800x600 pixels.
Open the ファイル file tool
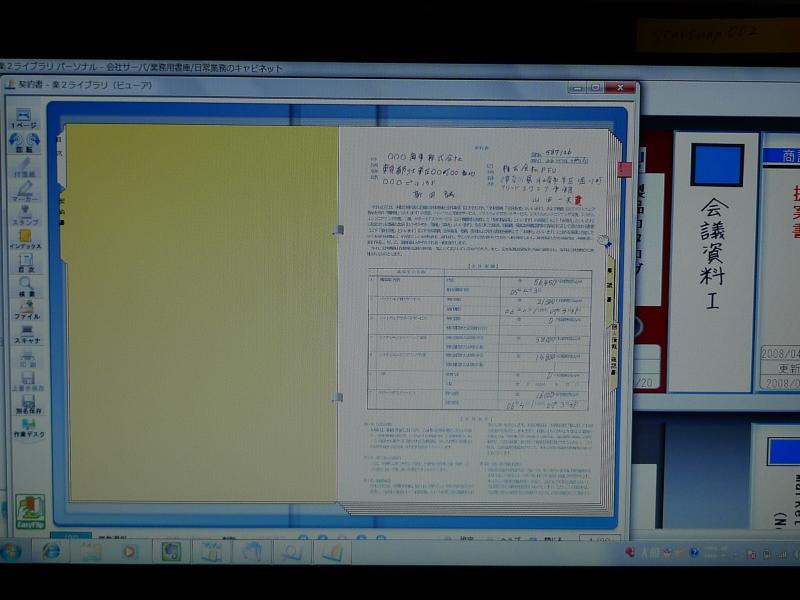(26, 310)
